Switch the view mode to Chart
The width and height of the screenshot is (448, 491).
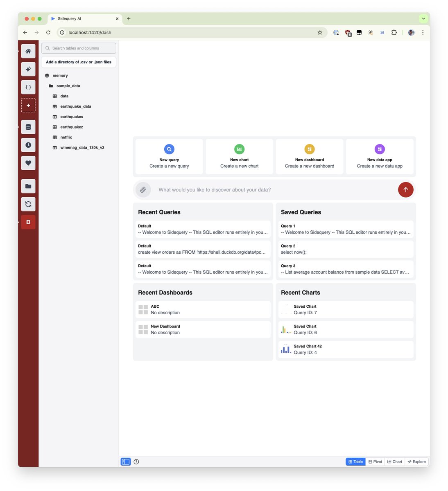click(394, 462)
